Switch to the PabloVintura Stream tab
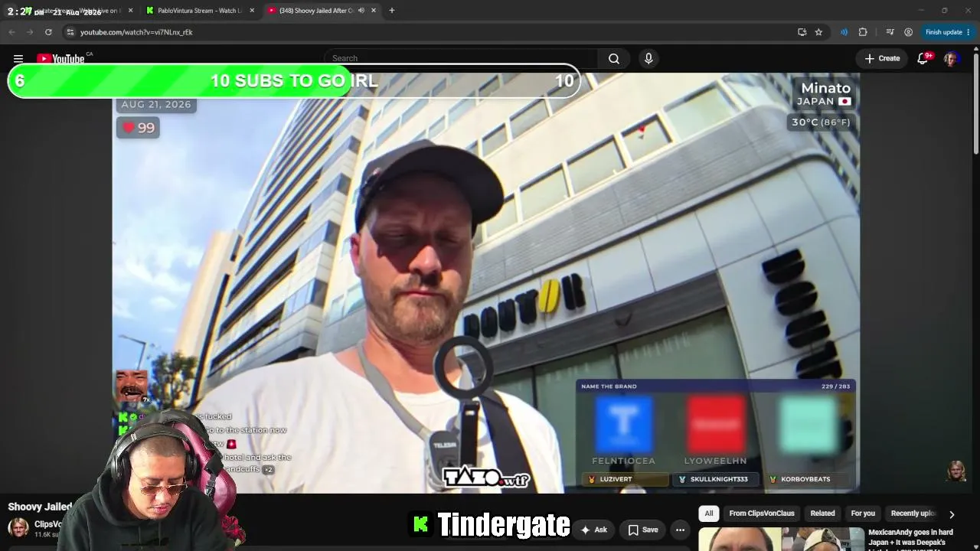Screen dimensions: 980x551 pos(201,11)
